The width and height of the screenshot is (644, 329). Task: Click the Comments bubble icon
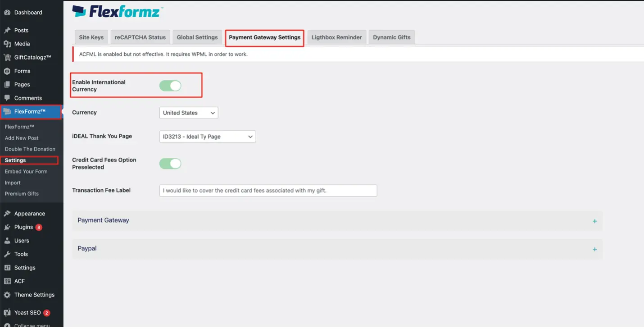[7, 98]
